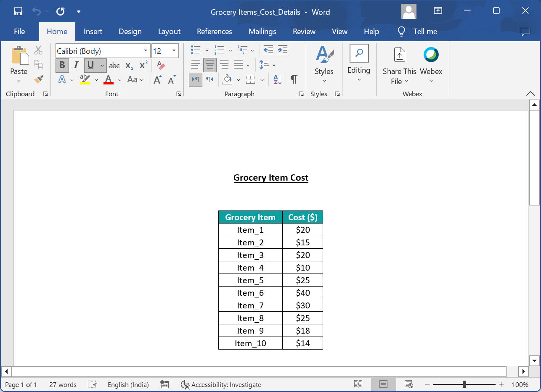The image size is (541, 392).
Task: Expand line spacing options
Action: pyautogui.click(x=274, y=65)
